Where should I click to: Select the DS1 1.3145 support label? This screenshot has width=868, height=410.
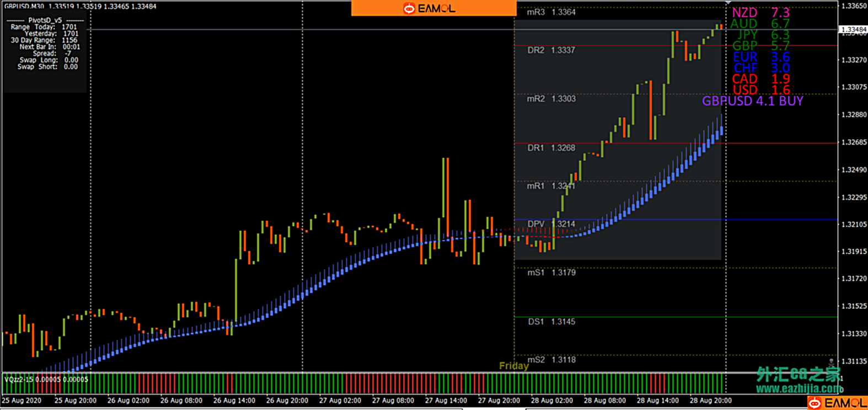coord(551,322)
